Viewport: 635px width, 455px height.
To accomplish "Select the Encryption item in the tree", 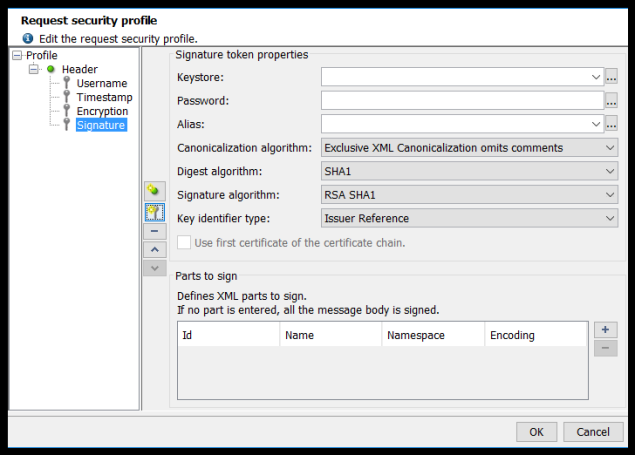I will point(102,111).
